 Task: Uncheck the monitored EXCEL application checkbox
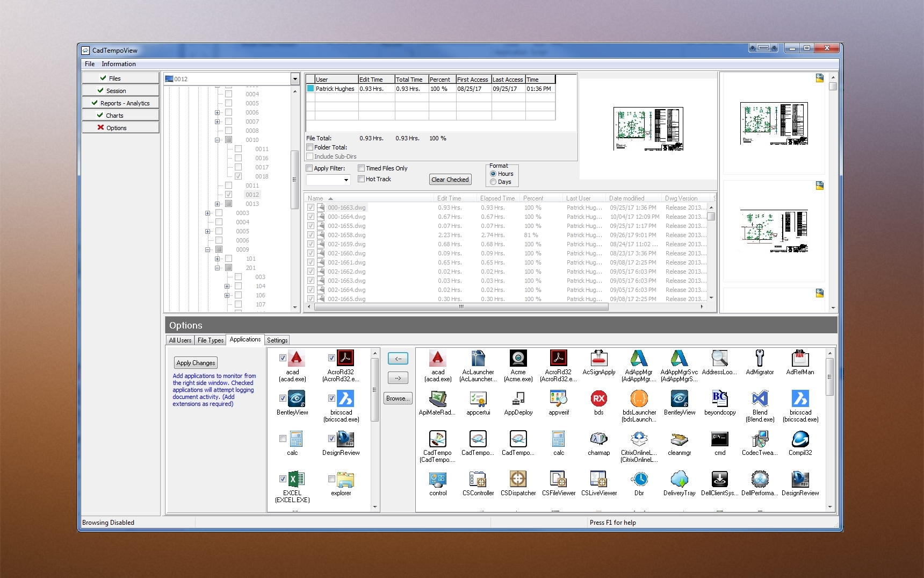(x=283, y=479)
